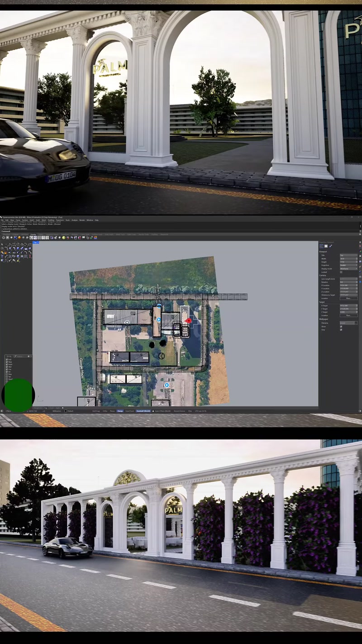Viewport: 362px width, 644px height.
Task: Toggle Grid Snap in the status bar
Action: [96, 411]
